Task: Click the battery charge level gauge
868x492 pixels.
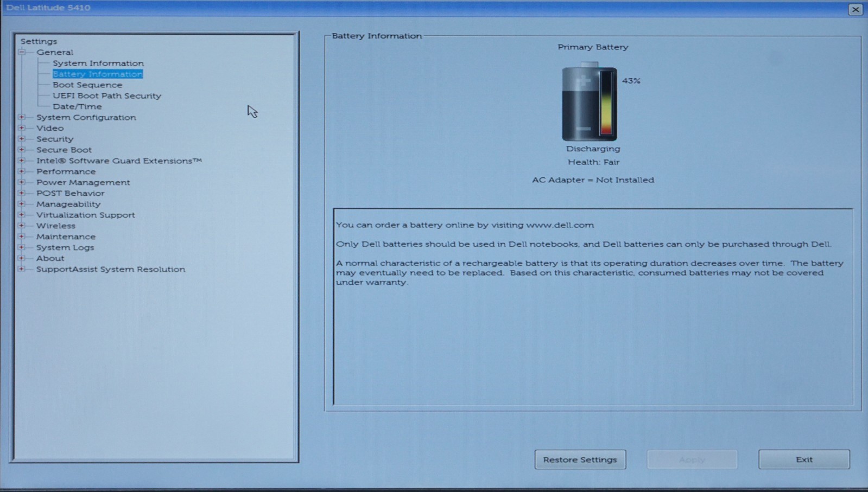Action: 606,103
